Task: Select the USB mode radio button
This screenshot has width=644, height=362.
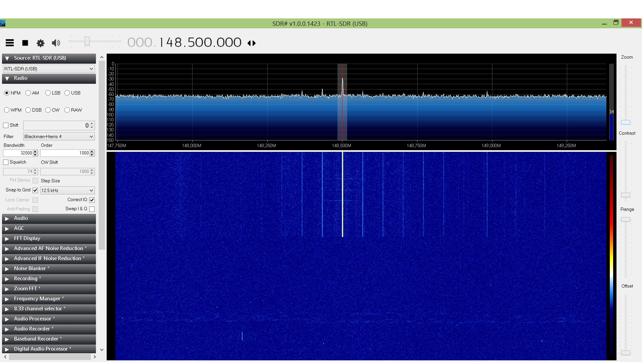Action: click(67, 93)
